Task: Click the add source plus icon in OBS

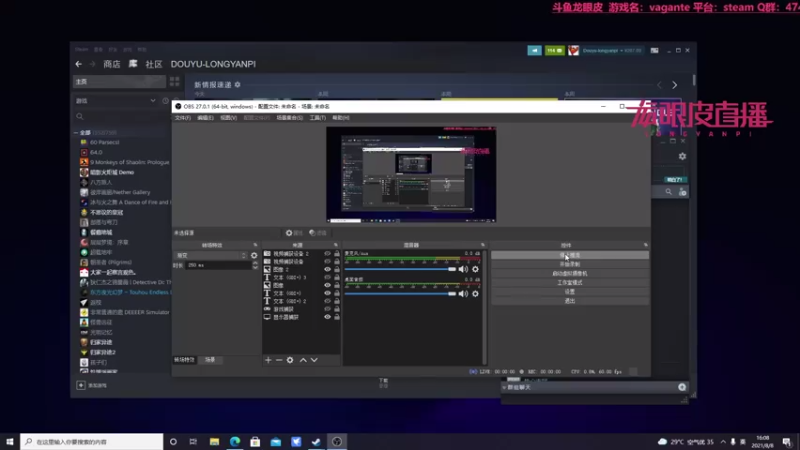Action: 268,360
